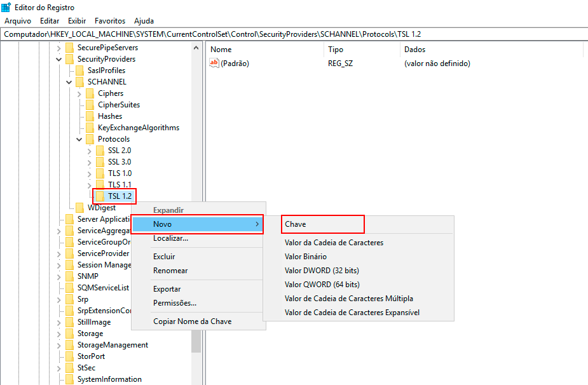
Task: Select Valor de Cadeia de Caracteres Expansível
Action: tap(352, 313)
